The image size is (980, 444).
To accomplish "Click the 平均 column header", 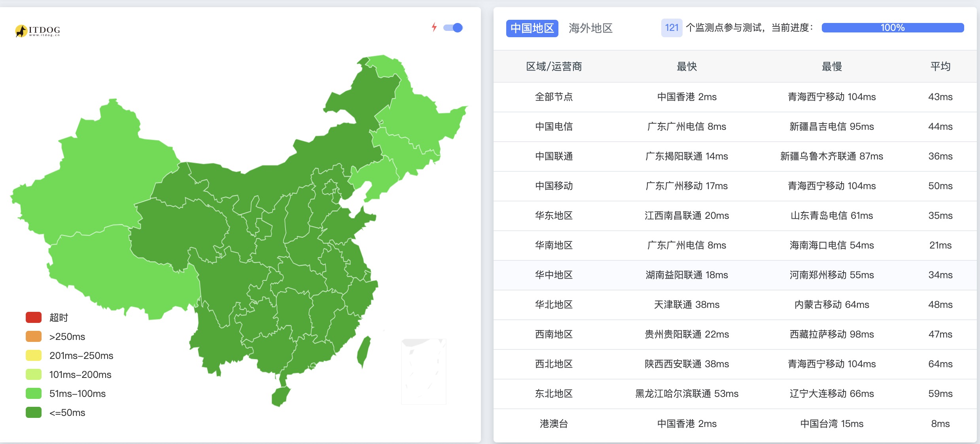I will coord(940,66).
